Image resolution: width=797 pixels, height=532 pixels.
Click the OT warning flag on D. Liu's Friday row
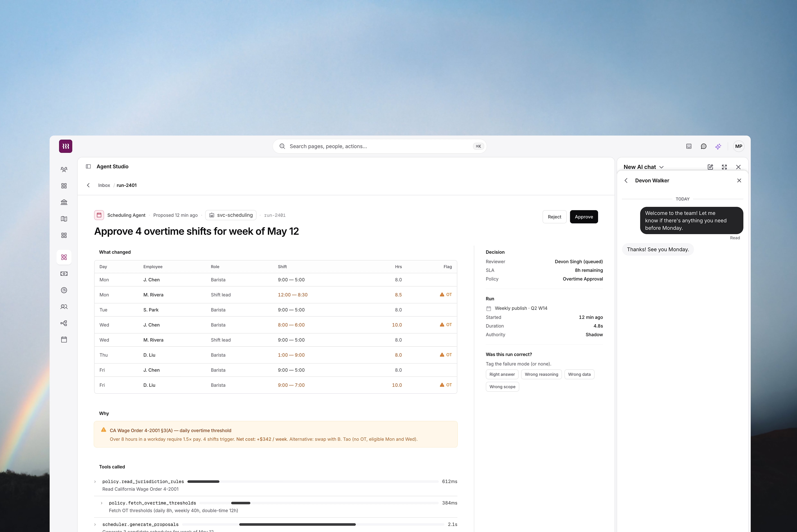tap(446, 385)
